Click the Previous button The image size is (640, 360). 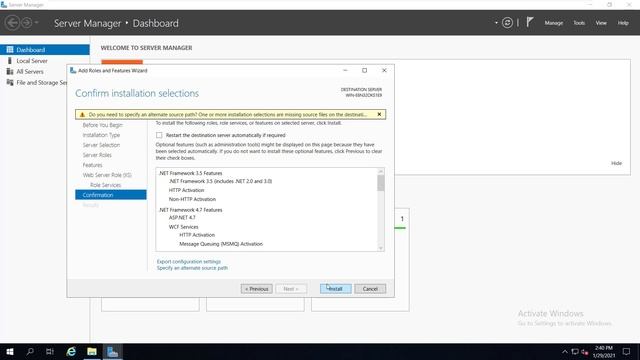tap(257, 289)
